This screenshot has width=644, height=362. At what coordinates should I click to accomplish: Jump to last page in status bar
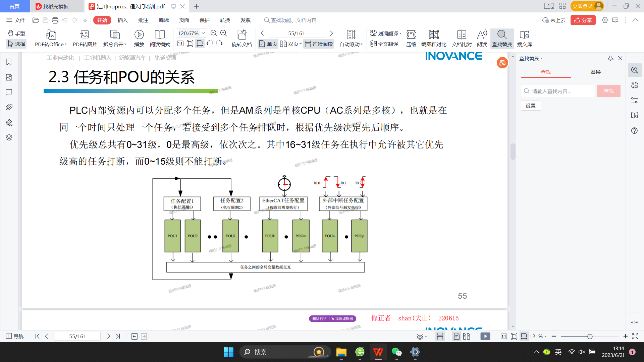tap(118, 336)
